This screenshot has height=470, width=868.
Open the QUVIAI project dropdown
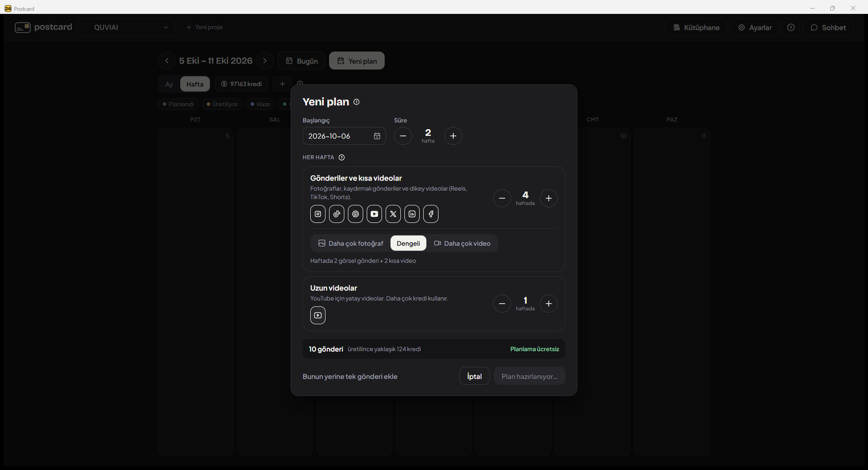[x=126, y=27]
